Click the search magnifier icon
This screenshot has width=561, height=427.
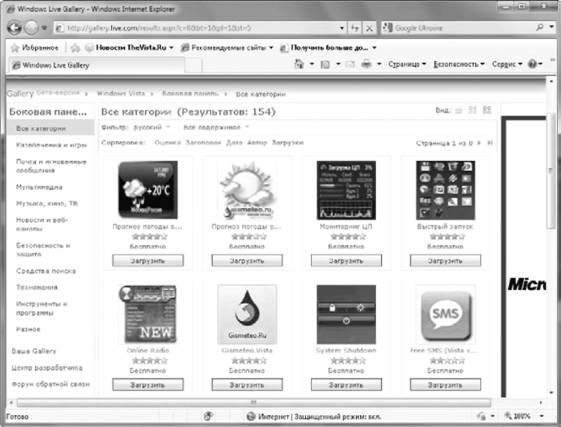pyautogui.click(x=540, y=27)
